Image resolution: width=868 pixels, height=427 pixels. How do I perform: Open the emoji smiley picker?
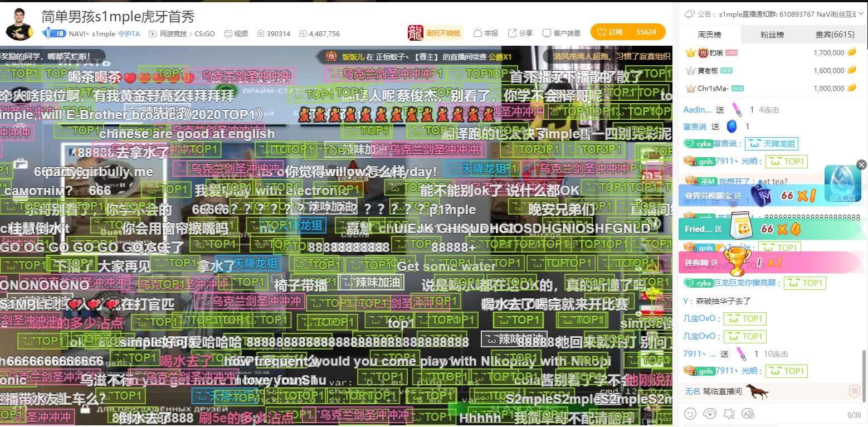click(691, 414)
